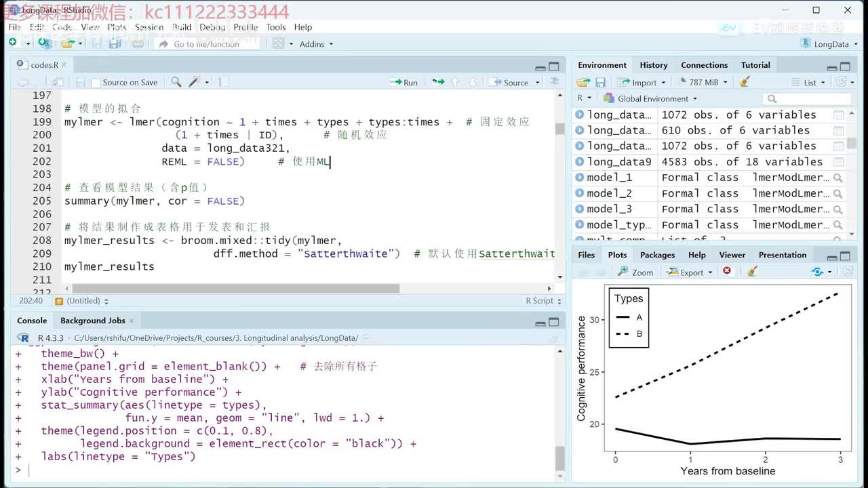
Task: Click the Create Project icon
Action: click(x=43, y=43)
